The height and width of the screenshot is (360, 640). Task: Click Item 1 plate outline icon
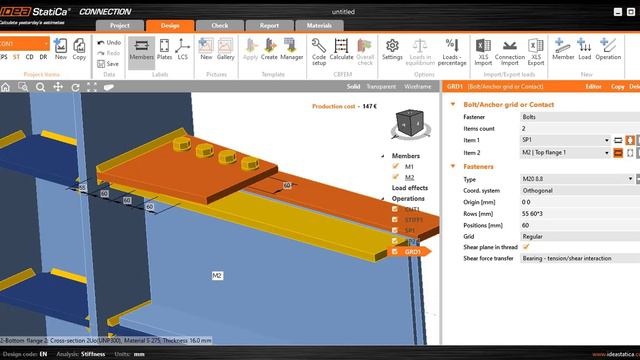coord(618,140)
